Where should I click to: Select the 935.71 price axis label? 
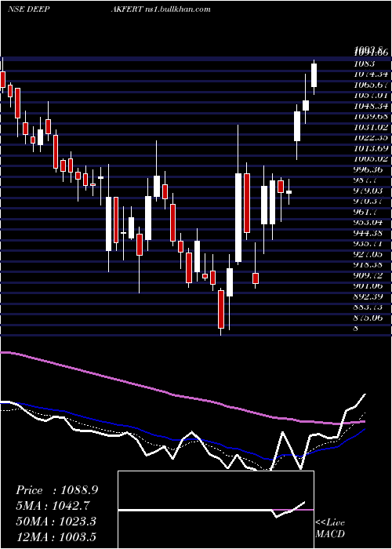[368, 243]
